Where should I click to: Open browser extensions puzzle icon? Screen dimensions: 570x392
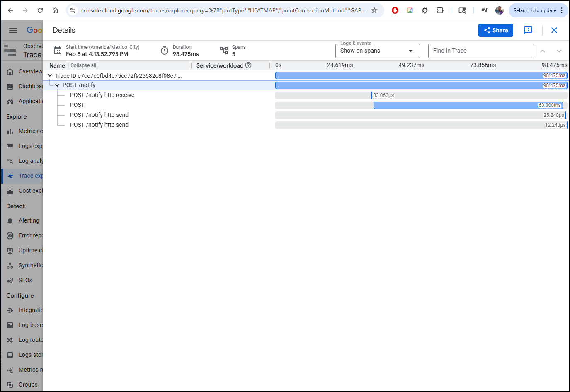(440, 10)
